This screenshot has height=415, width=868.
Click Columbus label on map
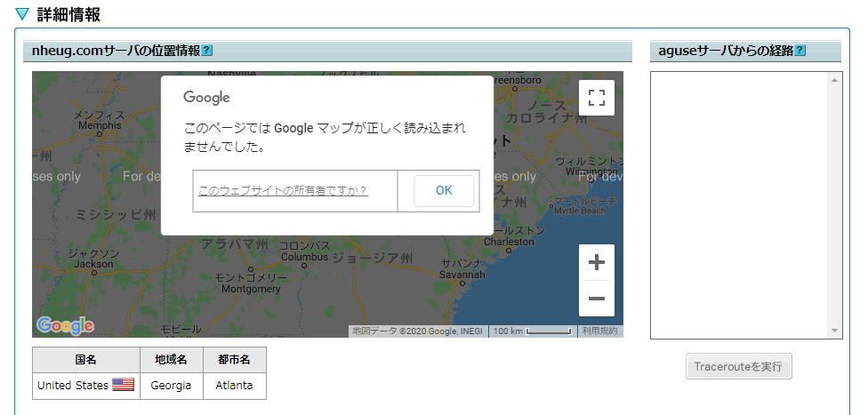[x=304, y=257]
